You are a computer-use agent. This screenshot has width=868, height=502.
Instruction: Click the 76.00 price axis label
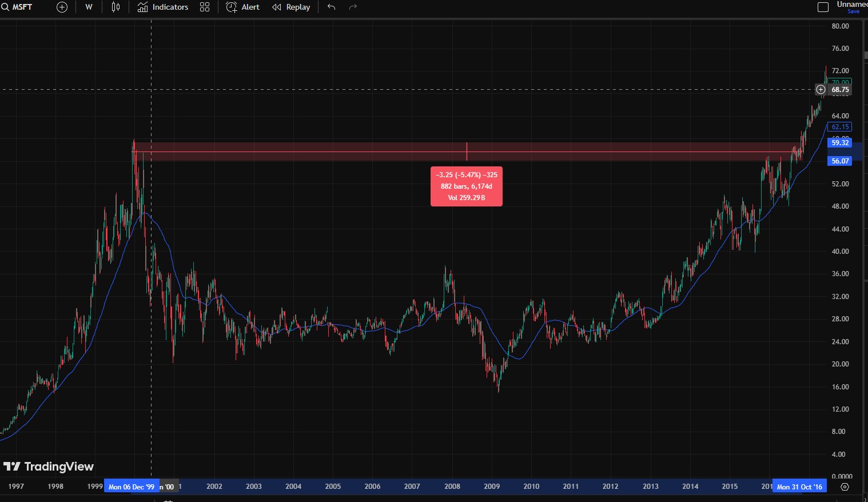(x=840, y=49)
